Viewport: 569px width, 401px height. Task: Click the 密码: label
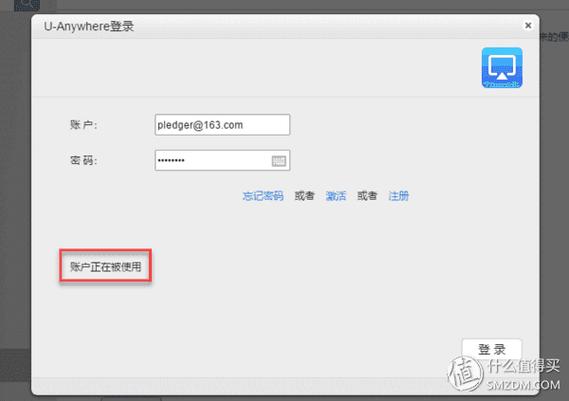pos(83,160)
